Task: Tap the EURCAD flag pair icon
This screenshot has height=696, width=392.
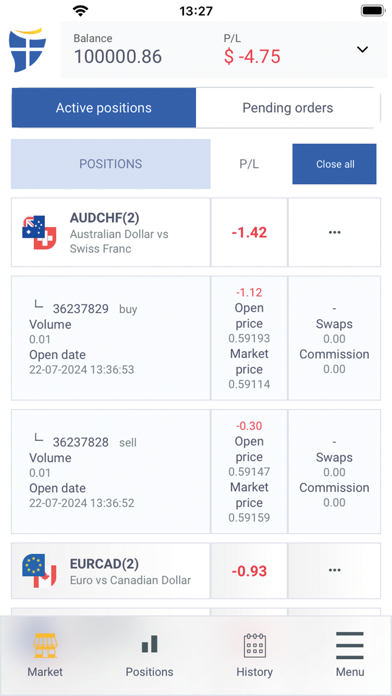Action: pyautogui.click(x=39, y=570)
